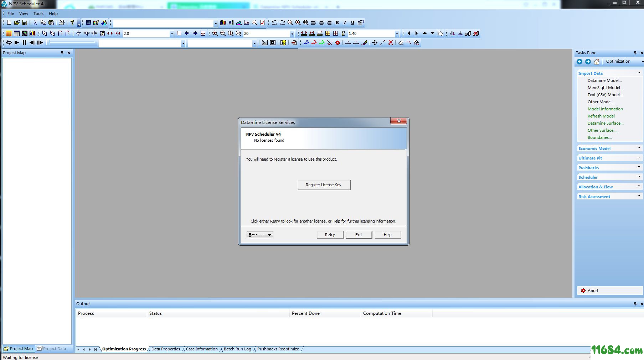Toggle Italic formatting button

pos(345,22)
